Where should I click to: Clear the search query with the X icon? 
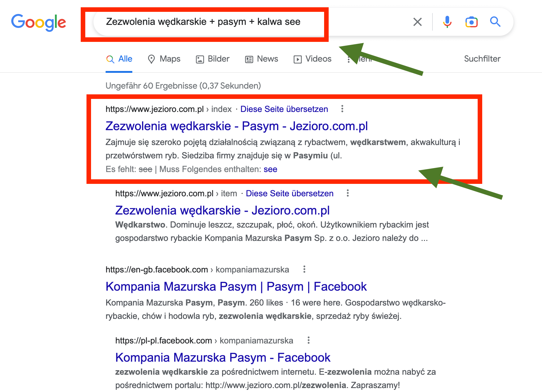(x=418, y=22)
